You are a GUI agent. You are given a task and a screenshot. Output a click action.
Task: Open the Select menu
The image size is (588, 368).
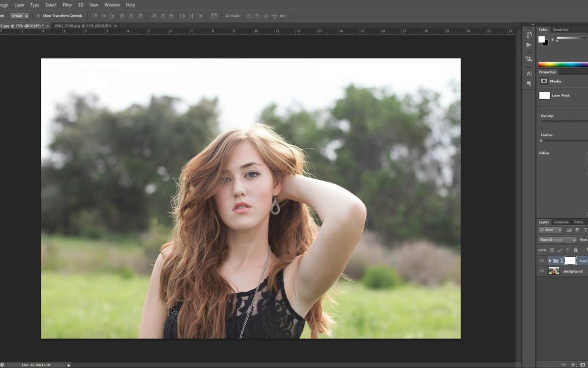pyautogui.click(x=51, y=5)
